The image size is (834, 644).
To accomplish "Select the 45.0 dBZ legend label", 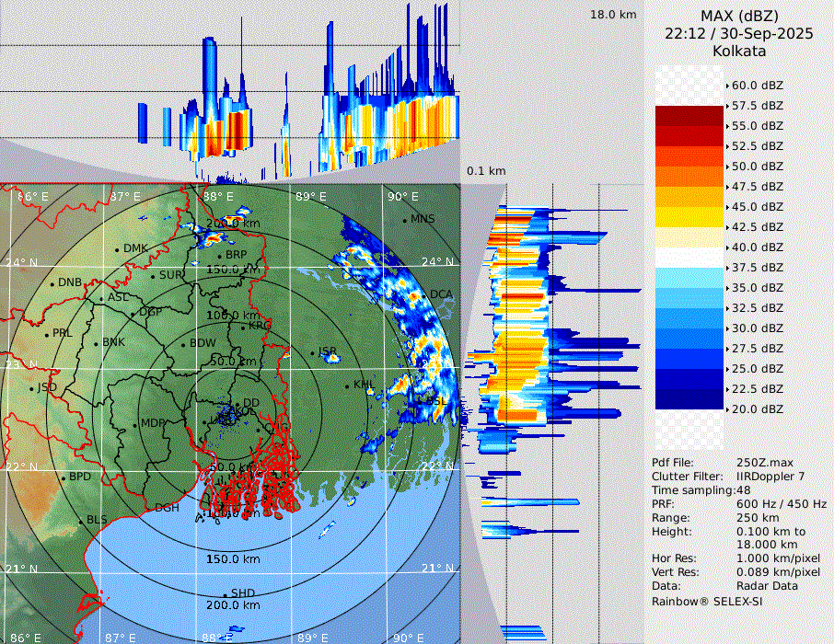I will point(757,206).
